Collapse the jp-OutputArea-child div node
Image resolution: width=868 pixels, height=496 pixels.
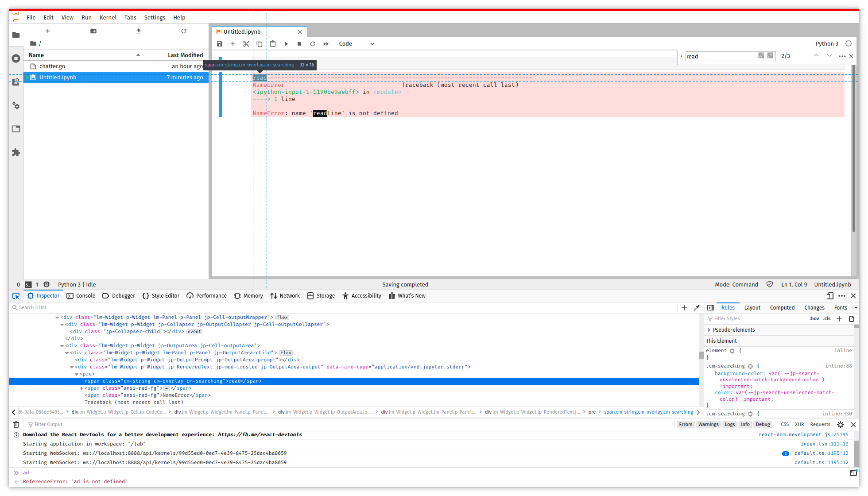[66, 353]
